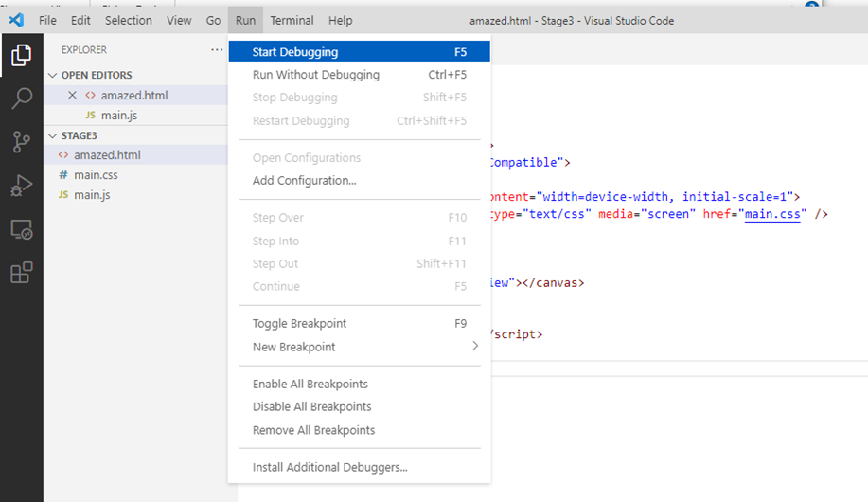Click the closing script tag in editor
The image size is (868, 502).
point(517,334)
